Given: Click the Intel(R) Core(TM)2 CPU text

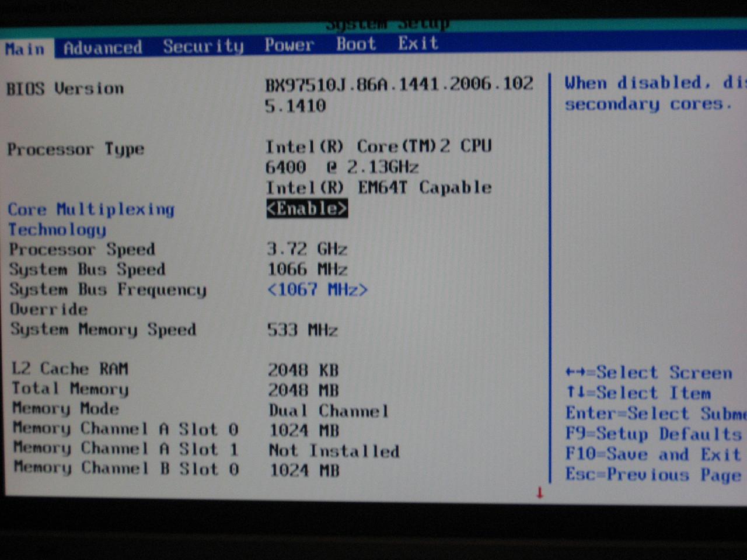Looking at the screenshot, I should (379, 146).
